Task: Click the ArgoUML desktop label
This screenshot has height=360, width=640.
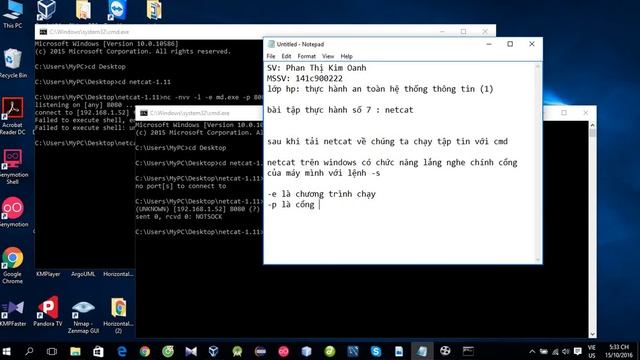Action: 83,274
